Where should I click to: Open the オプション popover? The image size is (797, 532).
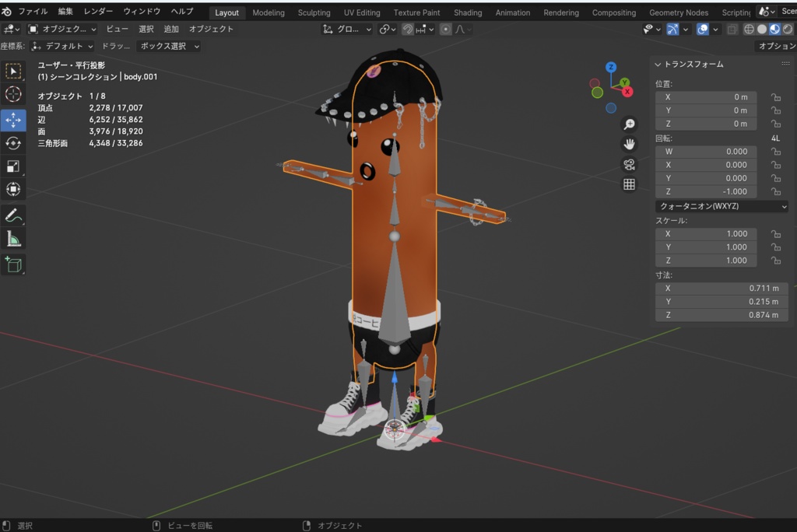click(777, 46)
